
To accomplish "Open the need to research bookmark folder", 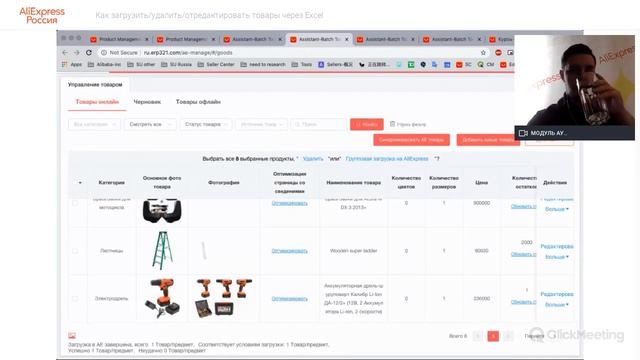I will tap(263, 64).
